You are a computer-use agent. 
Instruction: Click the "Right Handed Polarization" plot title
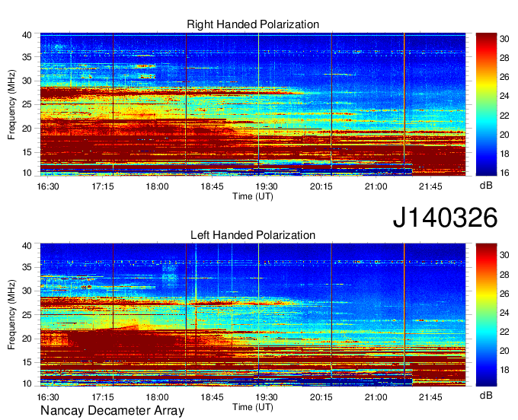253,24
